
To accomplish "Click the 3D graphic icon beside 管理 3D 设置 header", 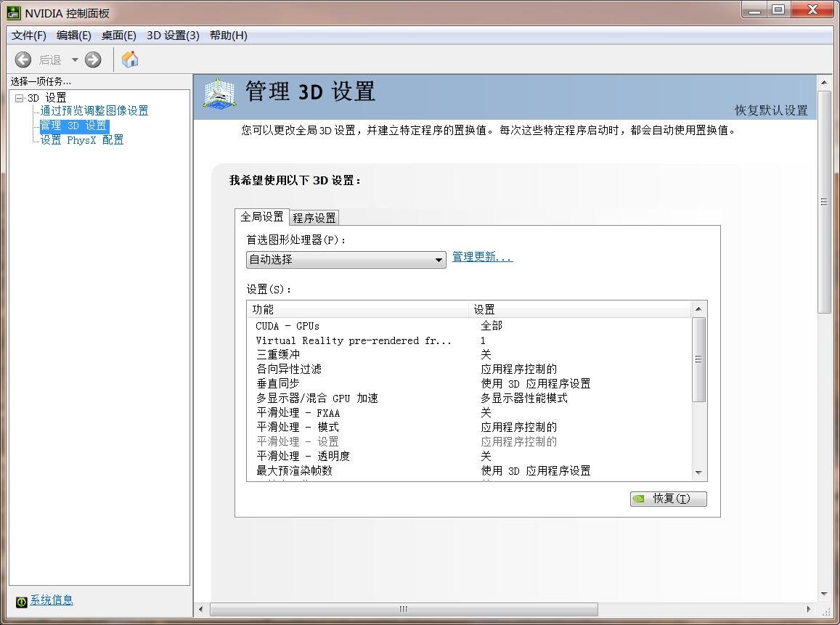I will (x=219, y=93).
